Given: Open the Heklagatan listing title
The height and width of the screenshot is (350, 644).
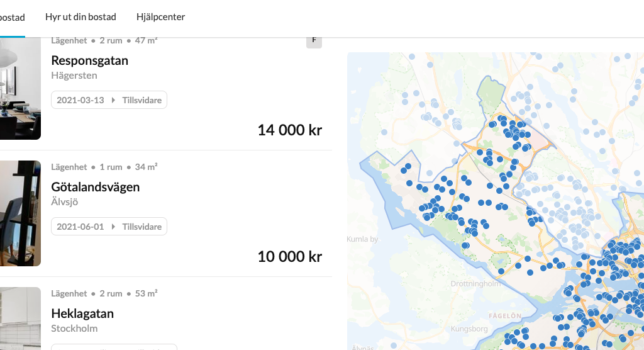Looking at the screenshot, I should pos(82,314).
